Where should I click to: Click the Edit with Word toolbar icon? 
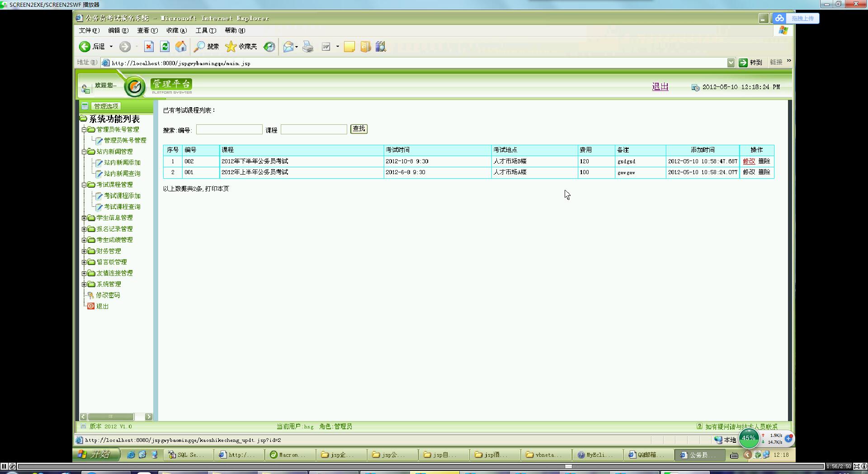[x=326, y=47]
